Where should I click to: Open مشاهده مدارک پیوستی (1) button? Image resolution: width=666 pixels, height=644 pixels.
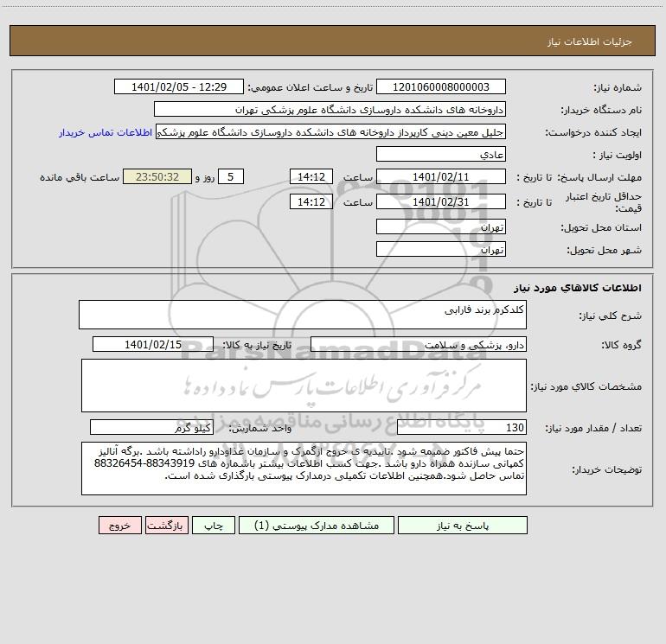[x=317, y=526]
